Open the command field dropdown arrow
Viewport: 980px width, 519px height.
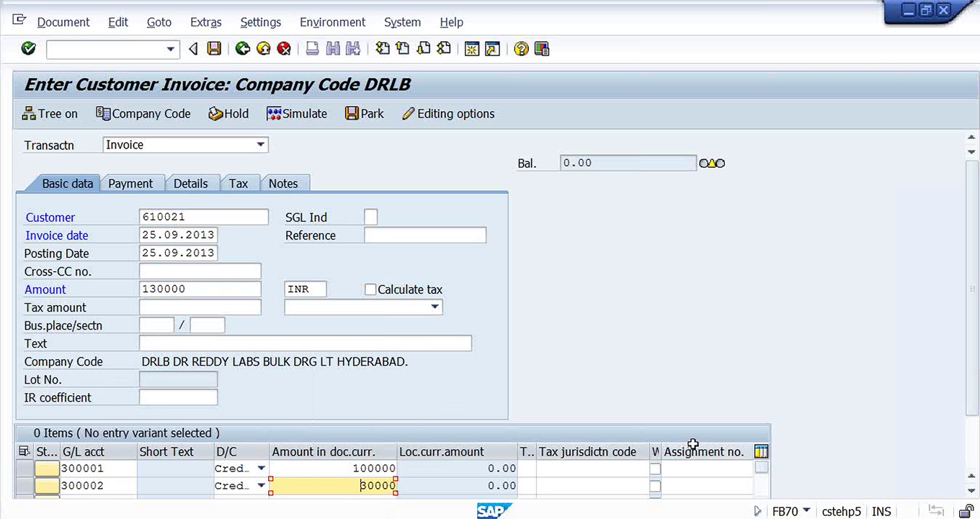click(x=171, y=49)
